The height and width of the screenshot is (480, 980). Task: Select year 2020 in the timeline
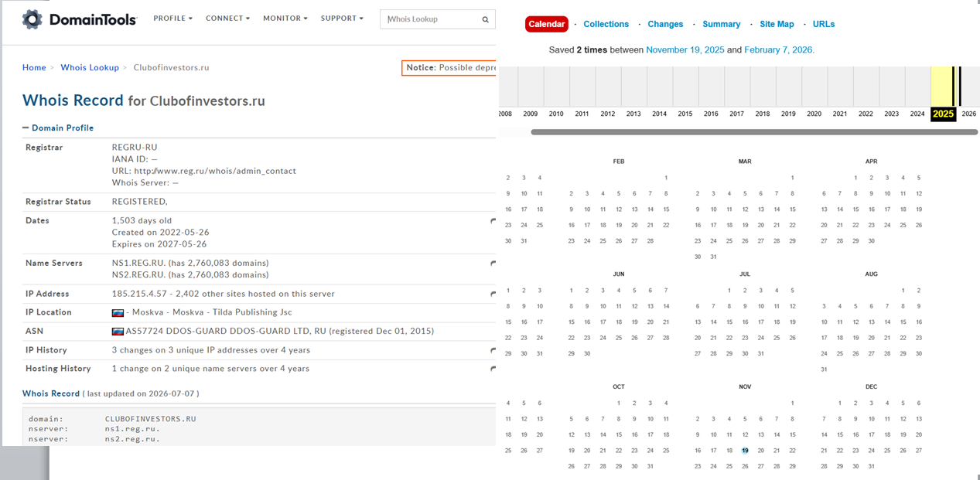point(814,114)
